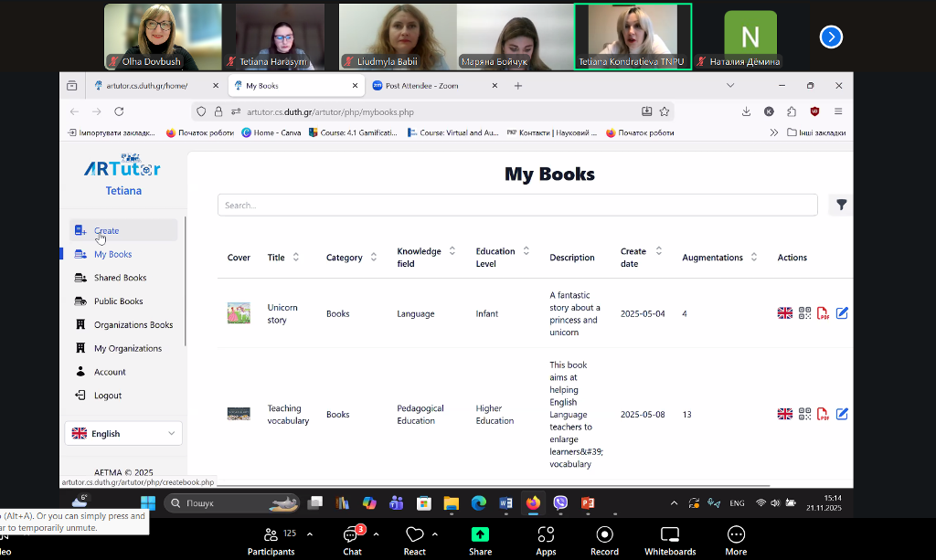Image resolution: width=936 pixels, height=560 pixels.
Task: Click the book Search field
Action: 516,206
